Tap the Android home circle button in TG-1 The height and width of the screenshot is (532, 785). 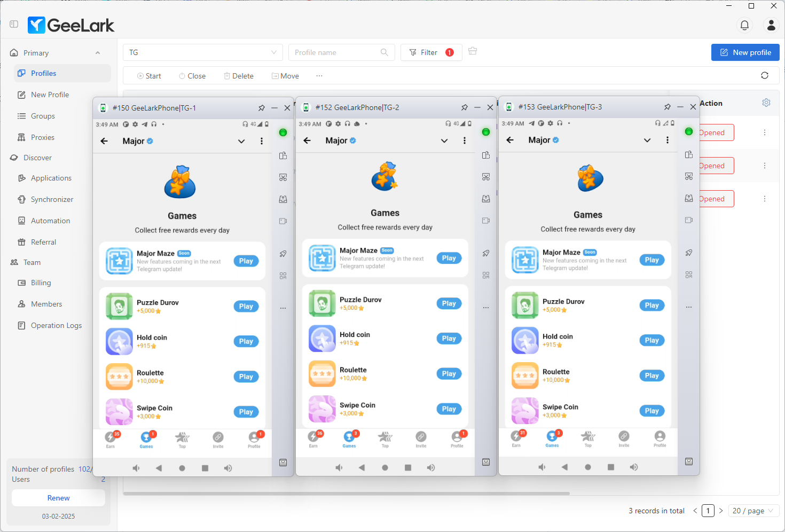tap(182, 468)
